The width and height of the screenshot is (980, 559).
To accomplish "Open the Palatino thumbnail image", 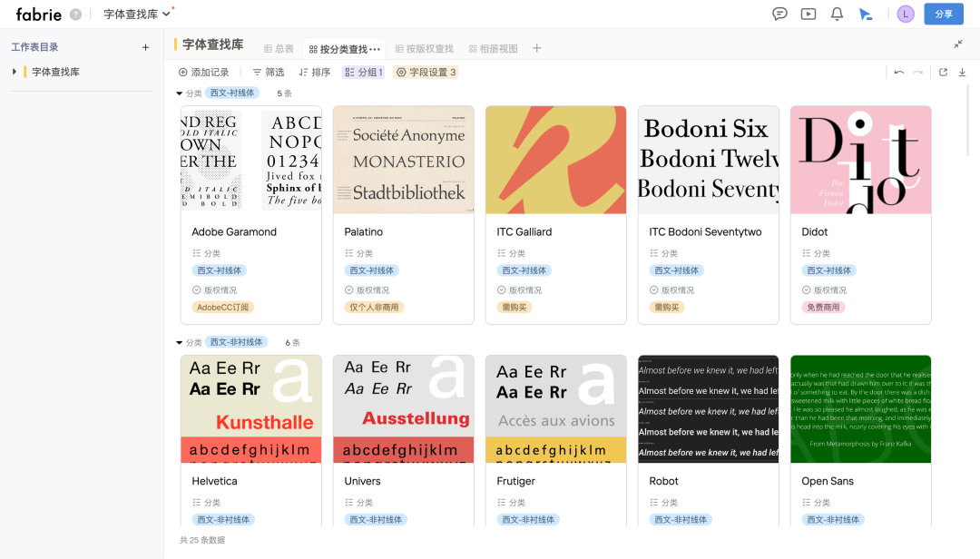I will coord(404,160).
